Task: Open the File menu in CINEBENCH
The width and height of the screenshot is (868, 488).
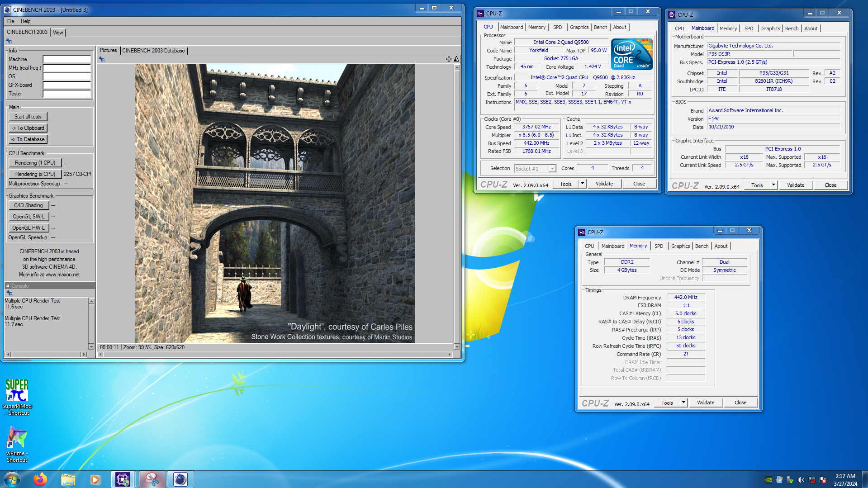Action: click(11, 21)
